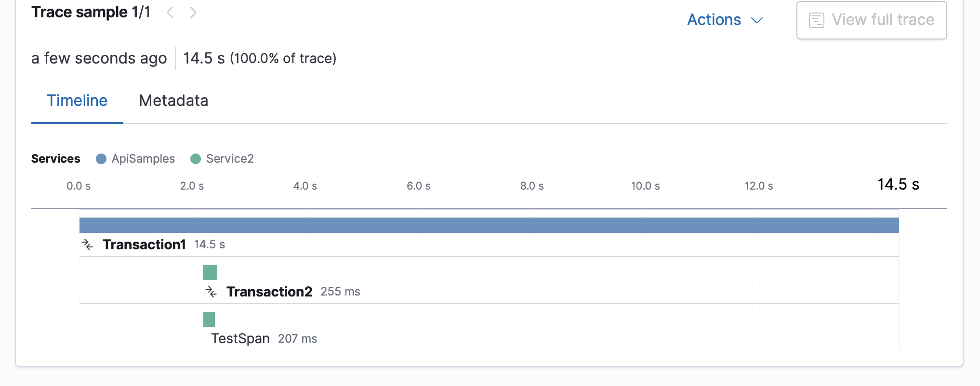Click the chevron arrow next to Actions
Screen dimensions: 980x386
click(756, 20)
